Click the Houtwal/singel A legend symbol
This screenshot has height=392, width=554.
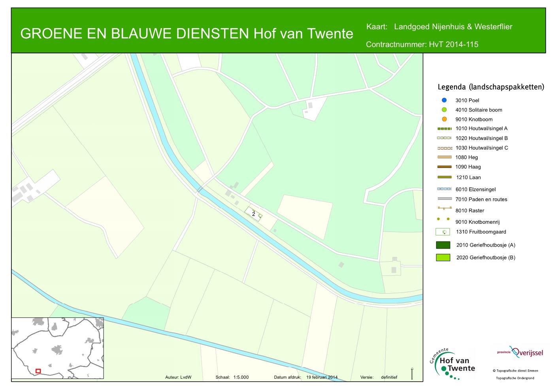[444, 128]
